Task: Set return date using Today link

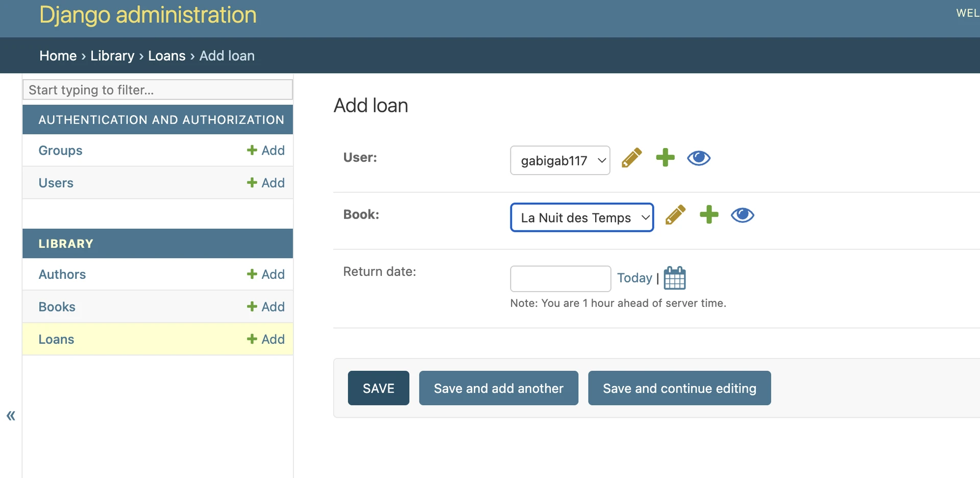Action: [x=634, y=278]
